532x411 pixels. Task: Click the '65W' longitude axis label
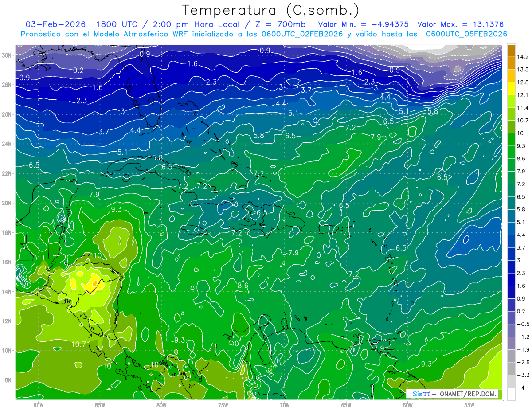coord(346,405)
